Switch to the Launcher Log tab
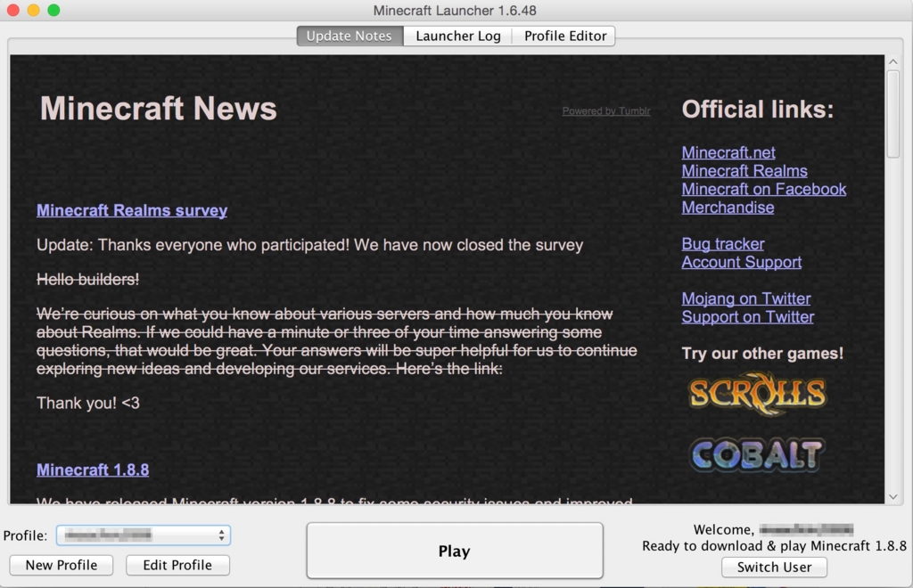 point(457,36)
